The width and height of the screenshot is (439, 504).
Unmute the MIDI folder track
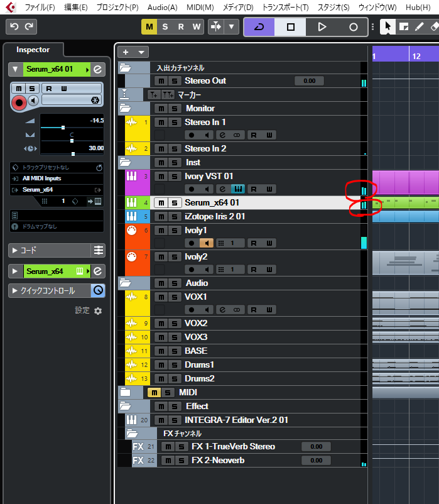tap(154, 393)
